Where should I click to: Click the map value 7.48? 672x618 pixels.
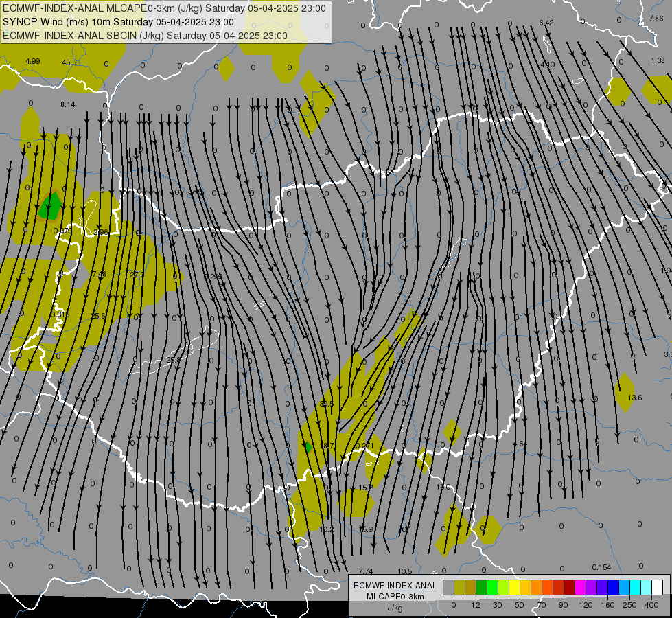[x=99, y=274]
